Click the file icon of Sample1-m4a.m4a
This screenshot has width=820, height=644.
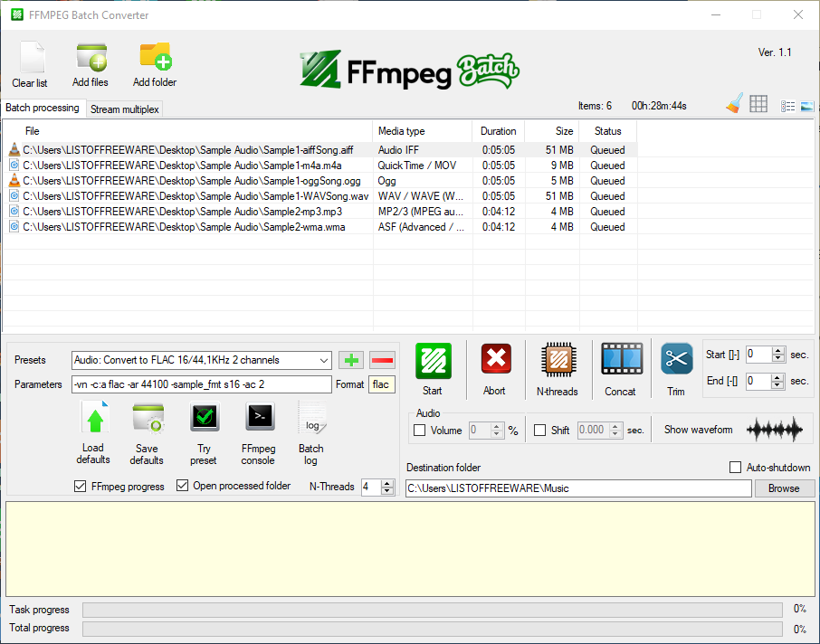[14, 166]
